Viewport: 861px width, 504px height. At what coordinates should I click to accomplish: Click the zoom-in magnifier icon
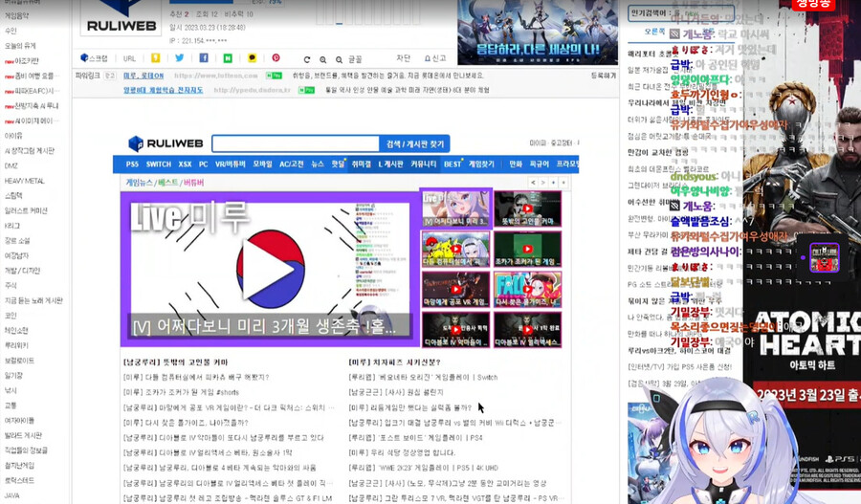(323, 59)
